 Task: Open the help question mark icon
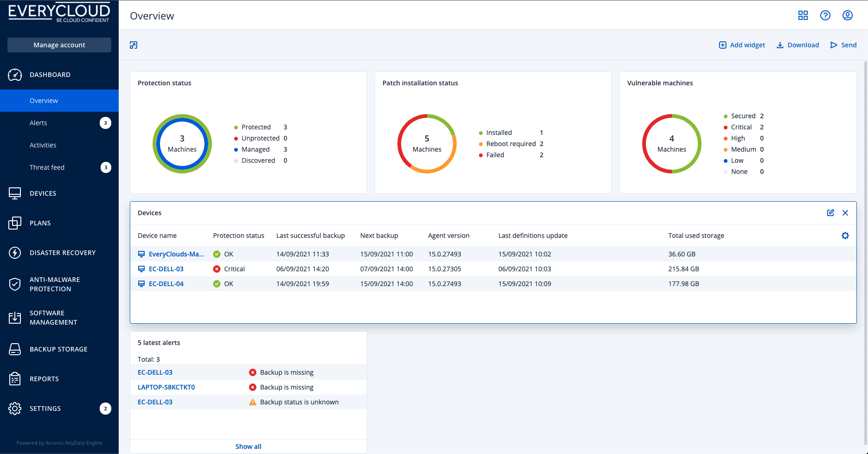(825, 15)
